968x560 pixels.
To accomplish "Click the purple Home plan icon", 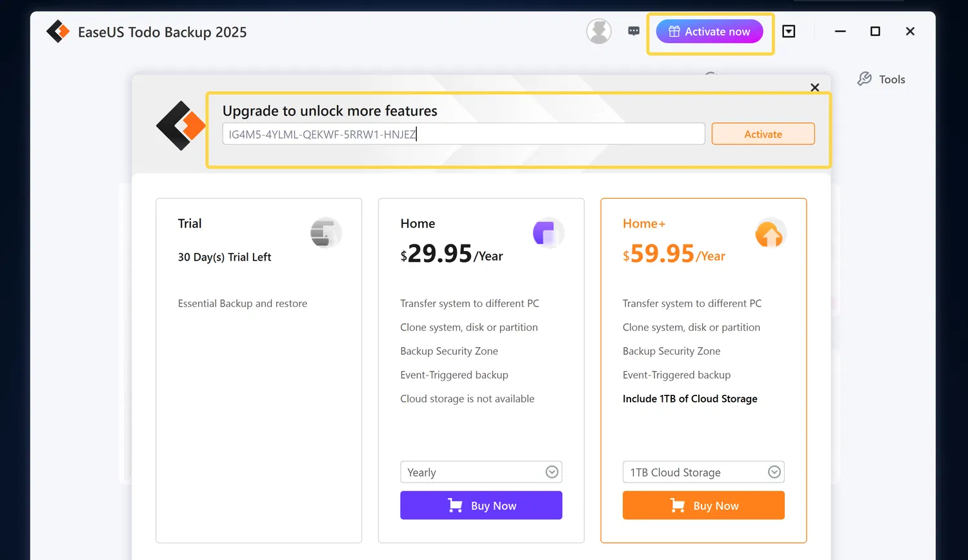I will pyautogui.click(x=549, y=233).
